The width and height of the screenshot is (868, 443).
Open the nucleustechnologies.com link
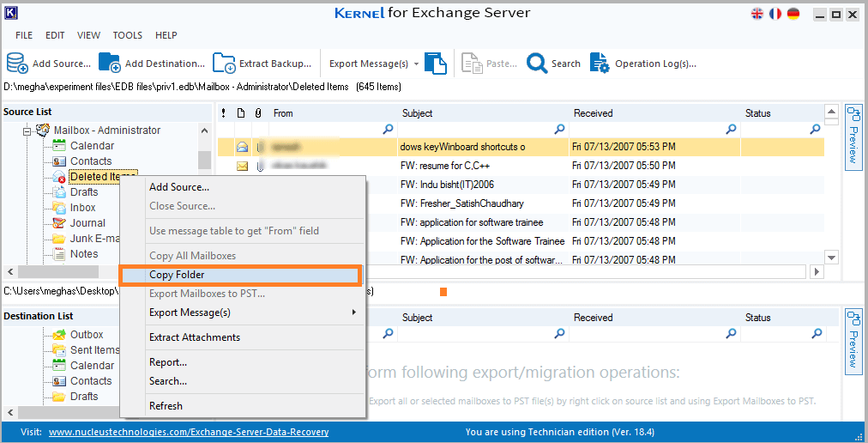click(189, 432)
